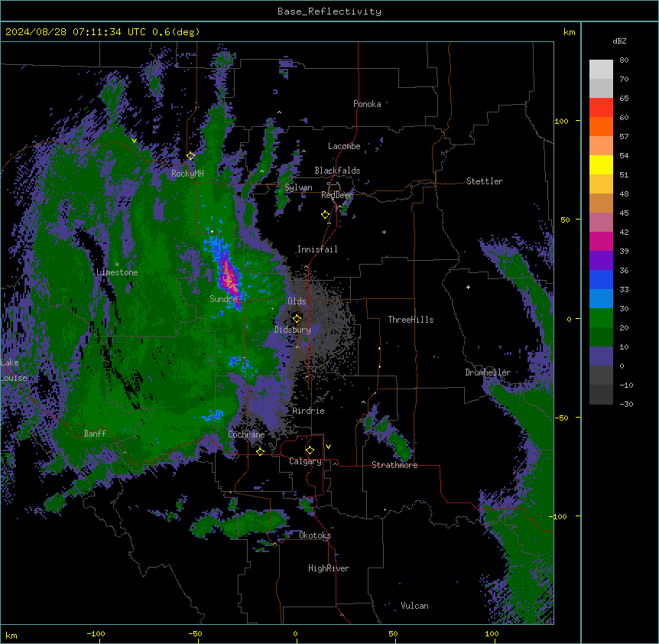Click the Lacombe label
Screen dimensions: 659x644
(x=344, y=146)
